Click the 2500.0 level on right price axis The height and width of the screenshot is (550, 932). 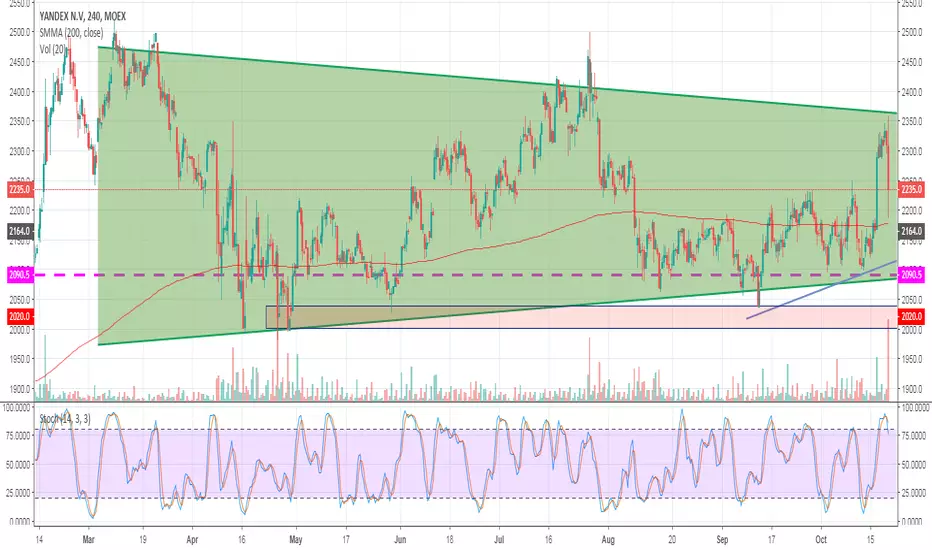(x=911, y=32)
